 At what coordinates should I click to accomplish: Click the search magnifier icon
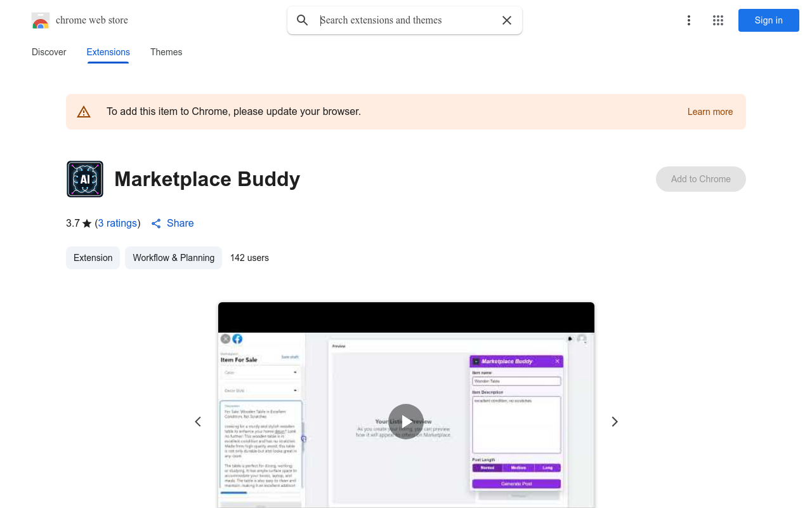pos(303,20)
